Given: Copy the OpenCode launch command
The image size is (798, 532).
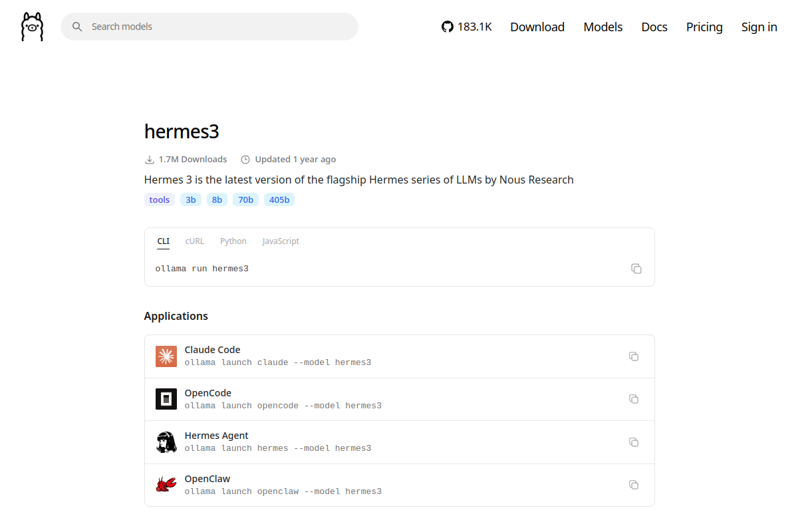Looking at the screenshot, I should [x=634, y=399].
